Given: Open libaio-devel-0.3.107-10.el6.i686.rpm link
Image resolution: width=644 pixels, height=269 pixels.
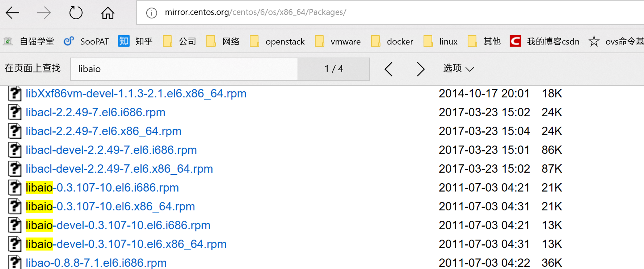Looking at the screenshot, I should click(x=118, y=225).
